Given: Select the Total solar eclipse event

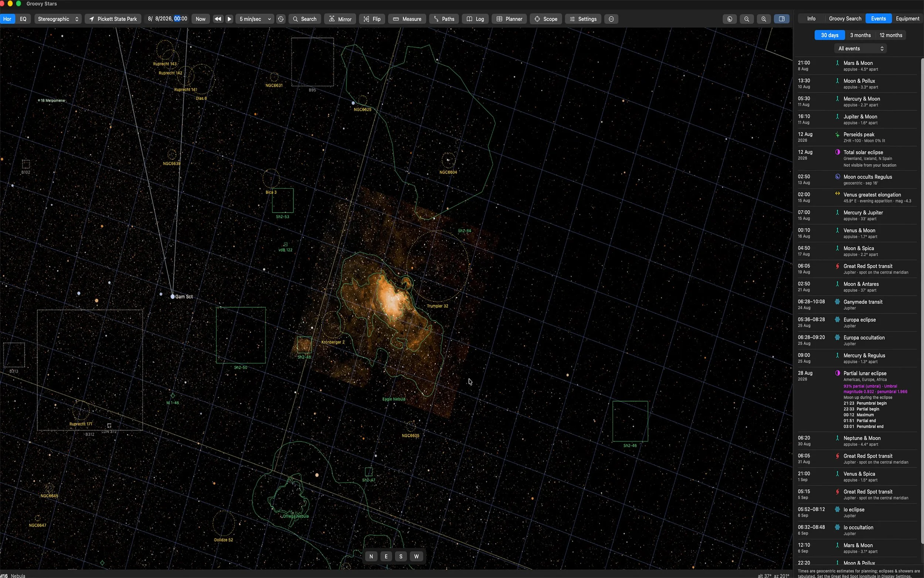Looking at the screenshot, I should tap(857, 158).
